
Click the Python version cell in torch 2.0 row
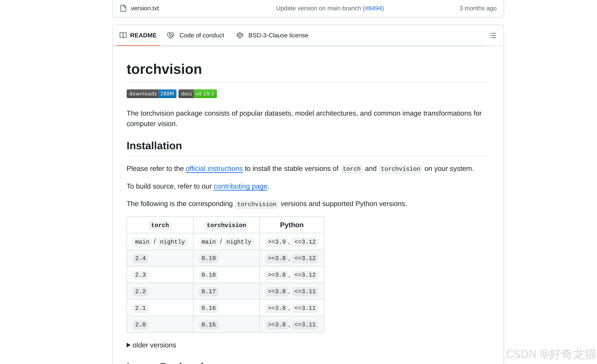click(x=292, y=324)
